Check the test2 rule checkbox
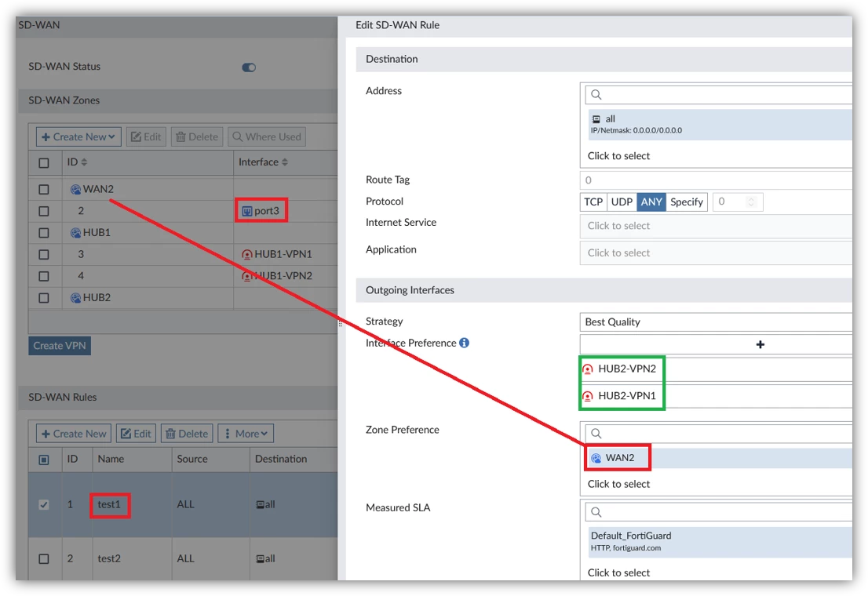Viewport: 868px width, 596px height. (x=44, y=559)
